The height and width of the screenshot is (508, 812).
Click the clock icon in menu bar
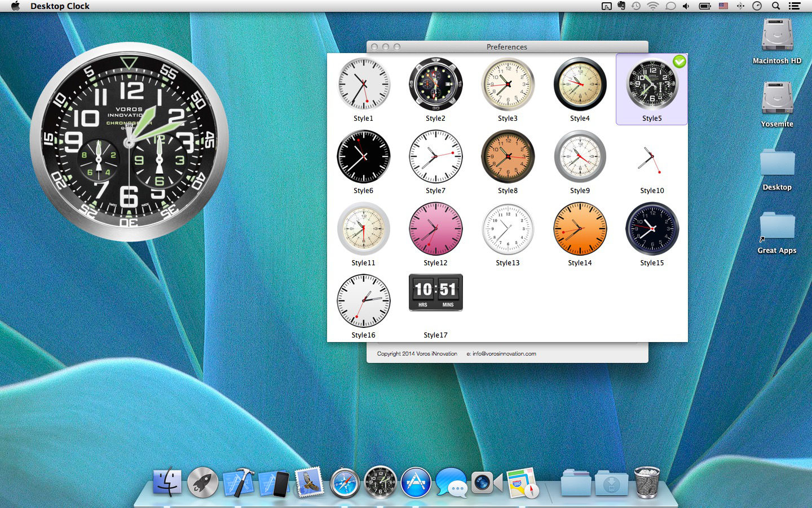point(757,6)
